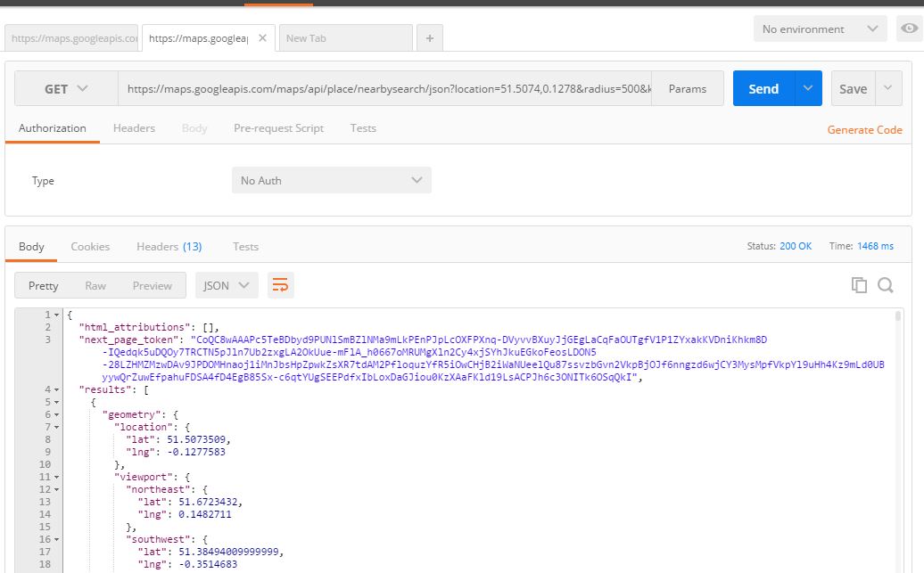
Task: Click the next_page_token key text
Action: [129, 340]
